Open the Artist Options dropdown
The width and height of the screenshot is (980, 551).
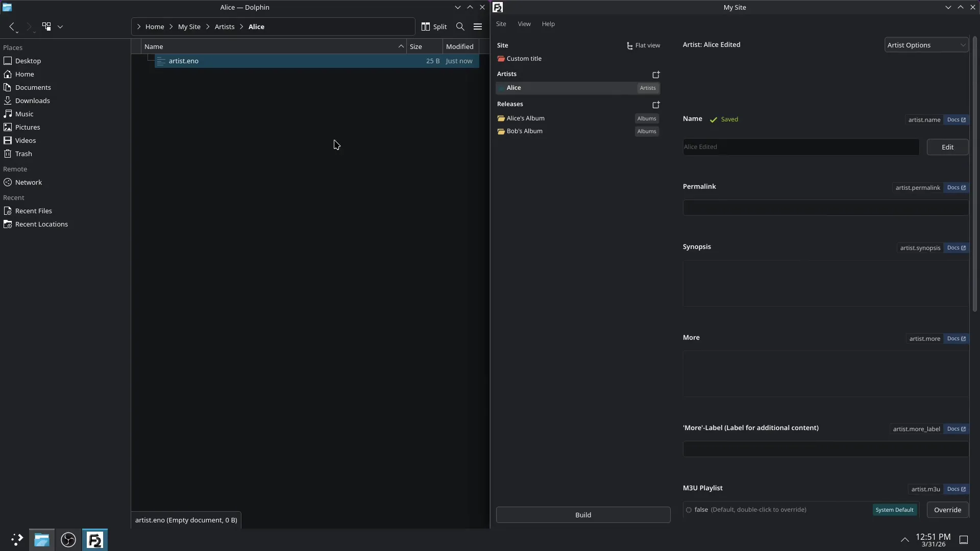pos(926,44)
